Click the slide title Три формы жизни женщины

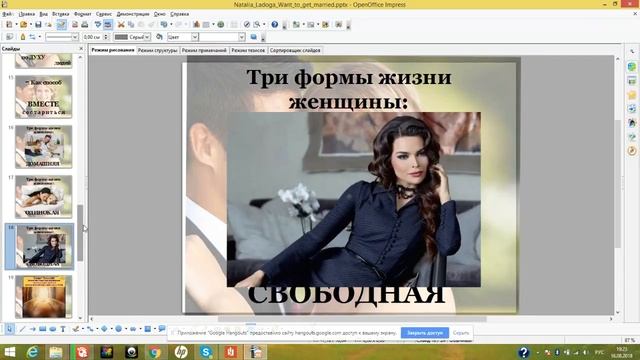(x=349, y=89)
